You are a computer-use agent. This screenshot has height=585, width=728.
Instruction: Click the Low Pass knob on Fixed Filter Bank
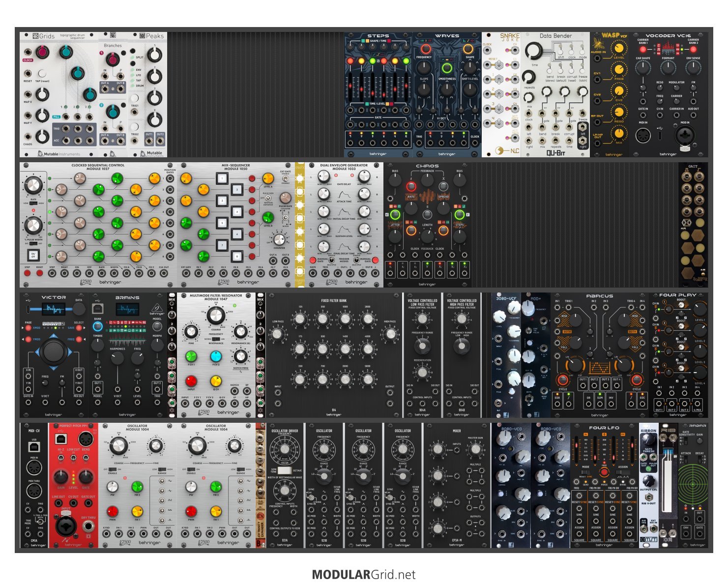click(278, 334)
